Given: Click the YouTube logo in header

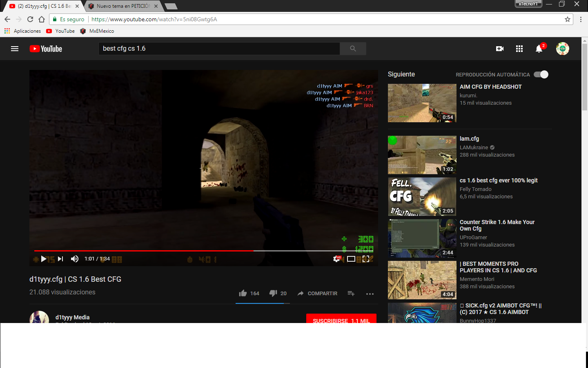Looking at the screenshot, I should (46, 49).
